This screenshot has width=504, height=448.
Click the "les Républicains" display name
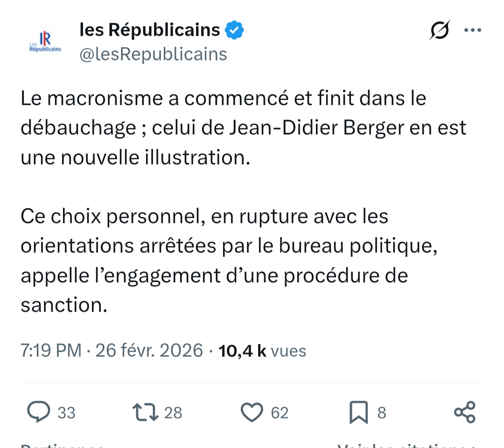point(150,30)
